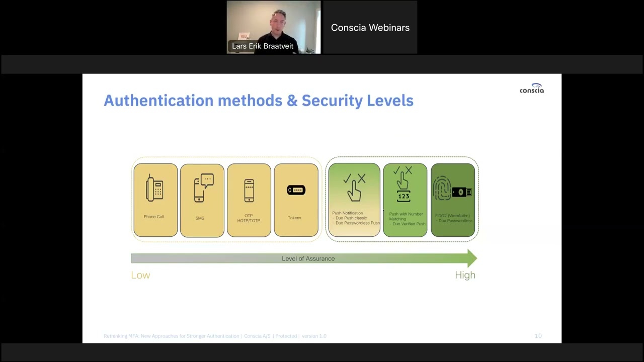Click the Conscia logo on the slide
This screenshot has height=362, width=644.
tap(532, 89)
